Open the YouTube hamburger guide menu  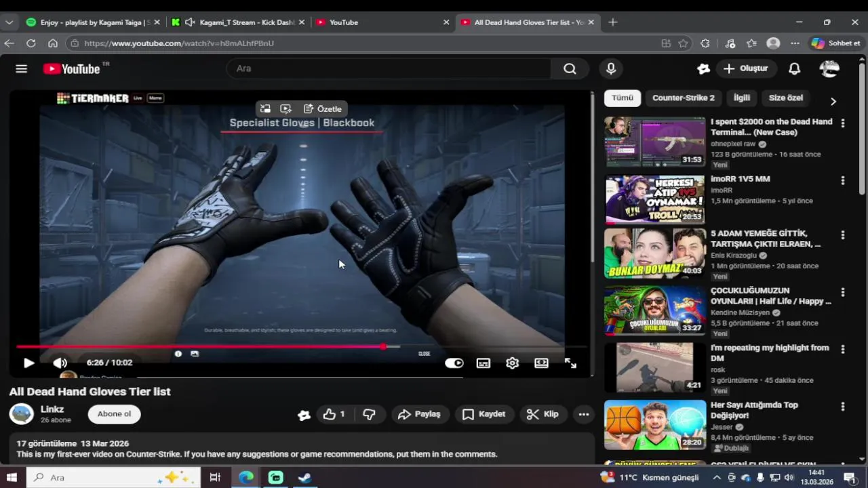21,68
